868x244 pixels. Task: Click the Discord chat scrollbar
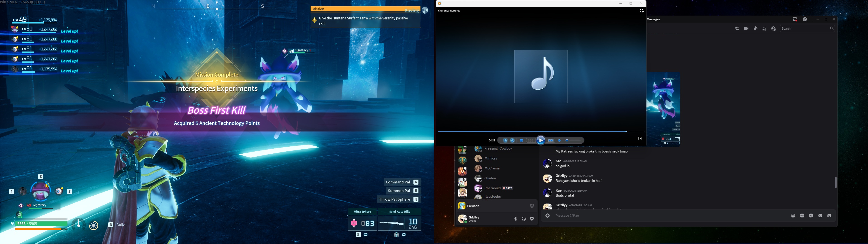[836, 183]
